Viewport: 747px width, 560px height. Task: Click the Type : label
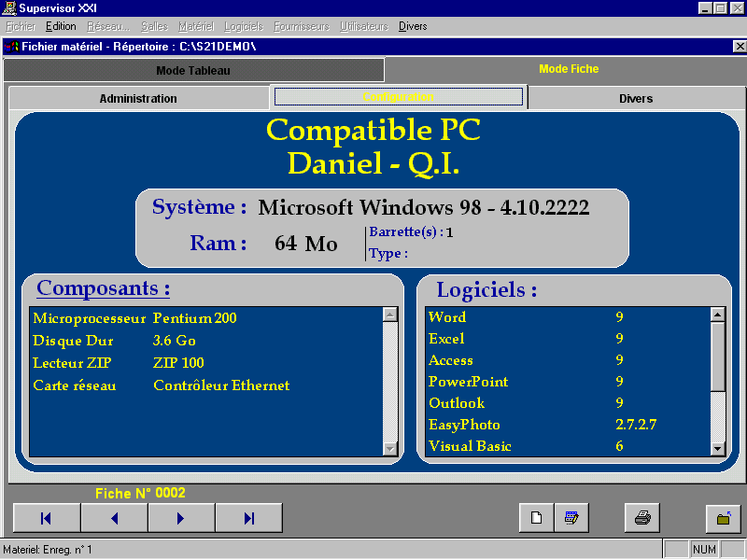pos(388,253)
